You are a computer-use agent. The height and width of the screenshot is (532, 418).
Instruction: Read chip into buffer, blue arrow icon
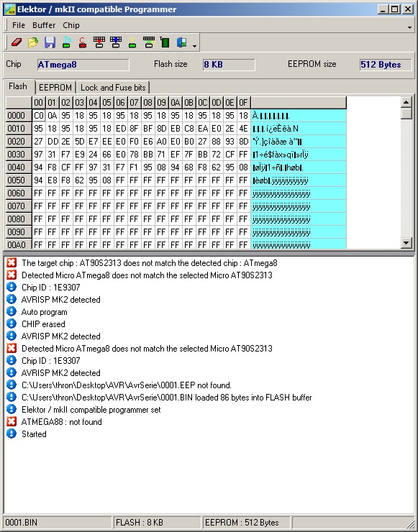pyautogui.click(x=115, y=42)
